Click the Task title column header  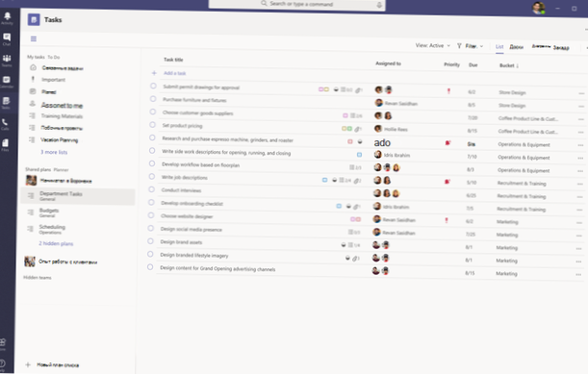tap(173, 60)
